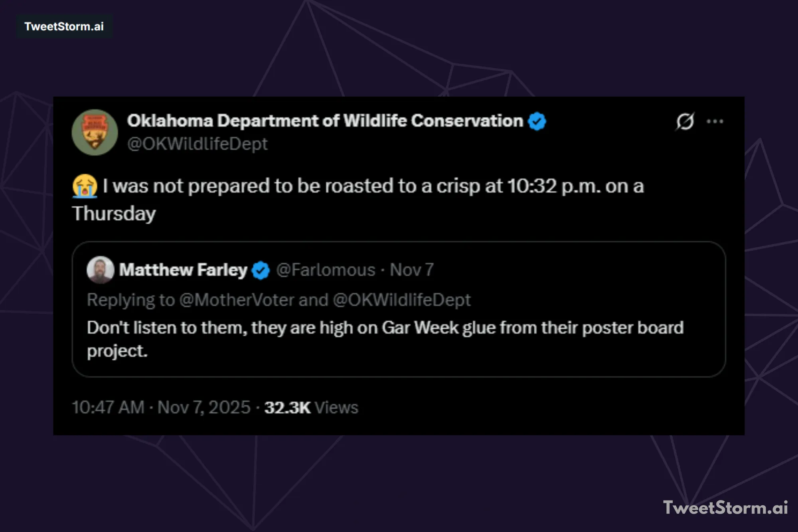Click the TweetStorm.ai logo in the top corner
This screenshot has width=798, height=532.
click(x=64, y=27)
